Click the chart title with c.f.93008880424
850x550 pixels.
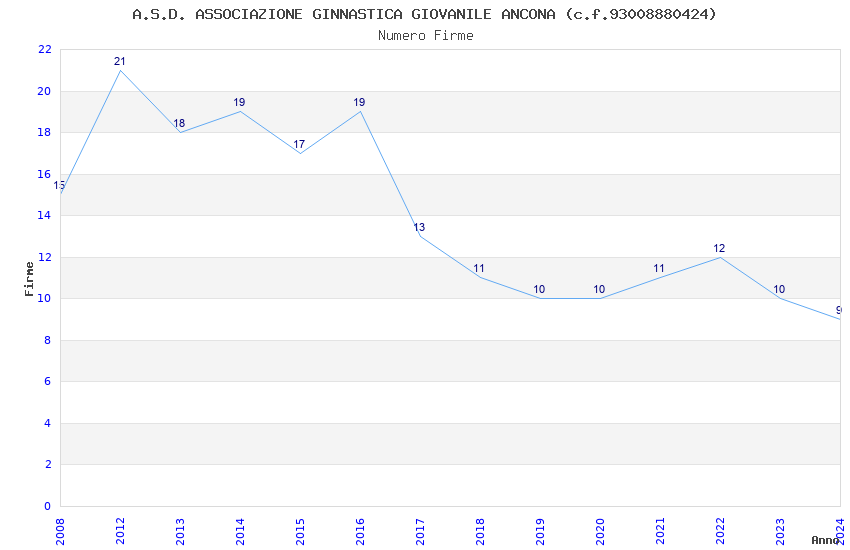pos(424,14)
